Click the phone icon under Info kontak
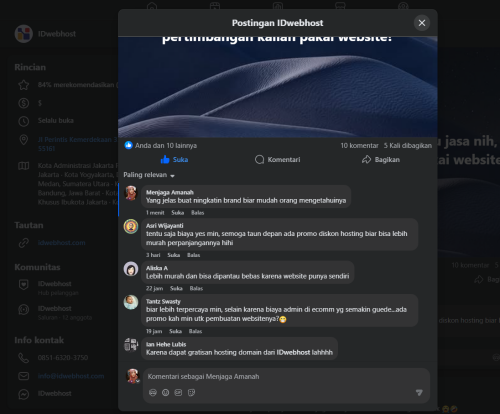This screenshot has height=414, width=500. point(24,358)
